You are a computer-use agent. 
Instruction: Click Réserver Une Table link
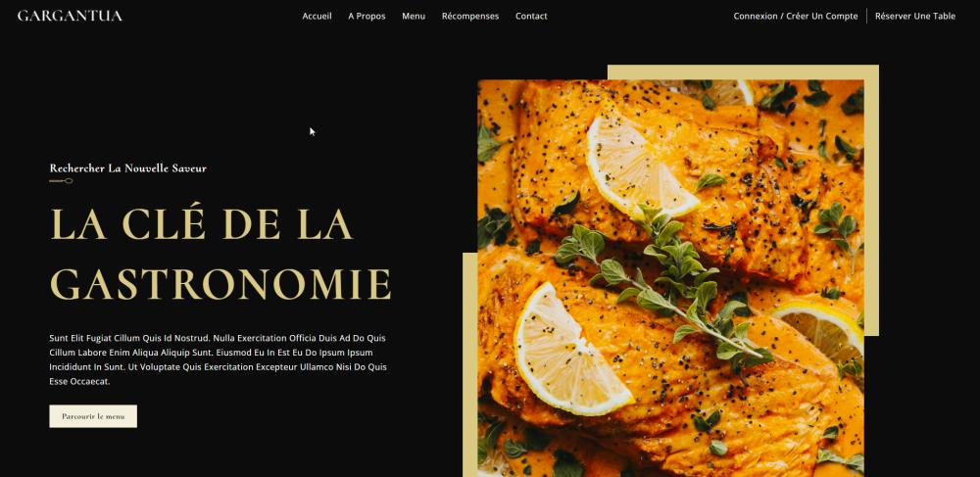click(915, 17)
